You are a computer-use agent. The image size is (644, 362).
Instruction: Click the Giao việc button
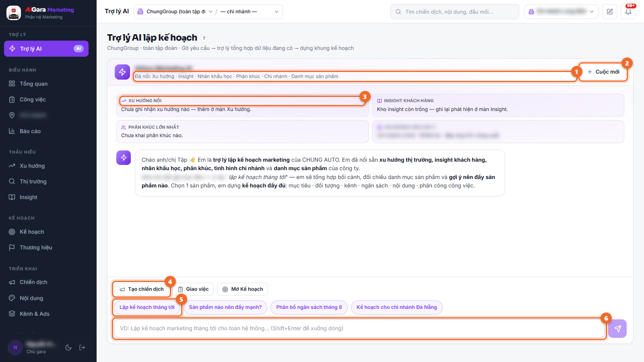coord(193,289)
